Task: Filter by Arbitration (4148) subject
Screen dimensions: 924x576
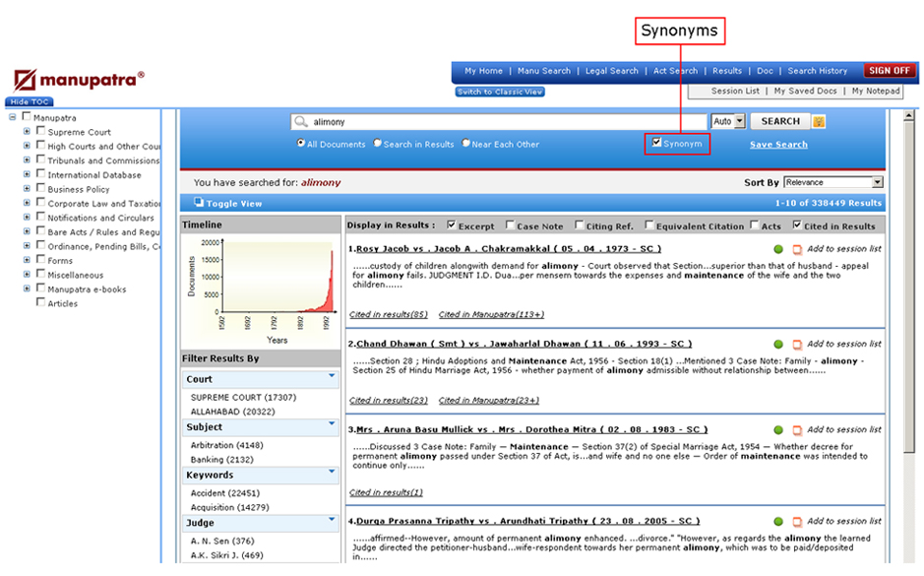Action: (x=227, y=445)
